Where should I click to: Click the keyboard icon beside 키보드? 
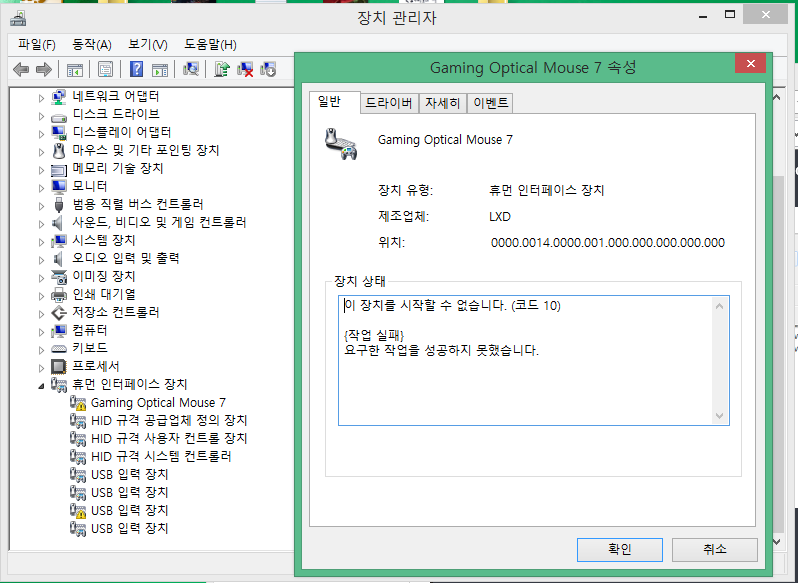pos(59,349)
